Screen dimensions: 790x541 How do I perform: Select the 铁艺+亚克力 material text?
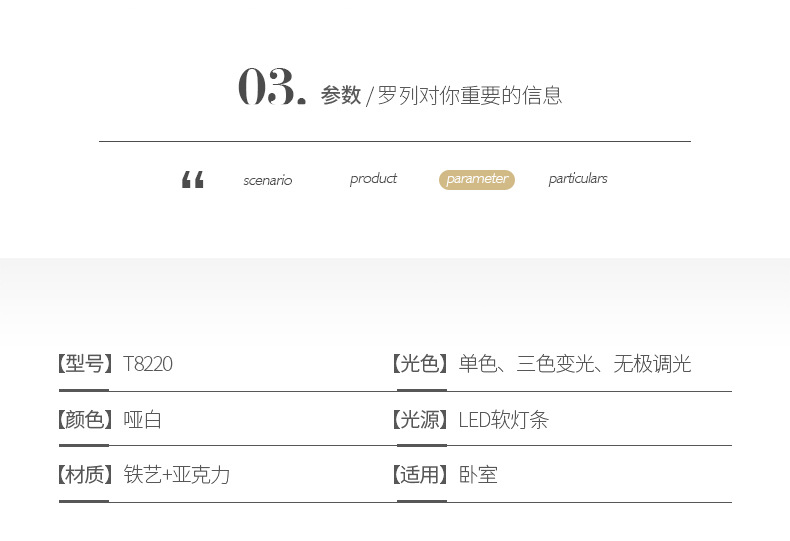click(x=177, y=475)
